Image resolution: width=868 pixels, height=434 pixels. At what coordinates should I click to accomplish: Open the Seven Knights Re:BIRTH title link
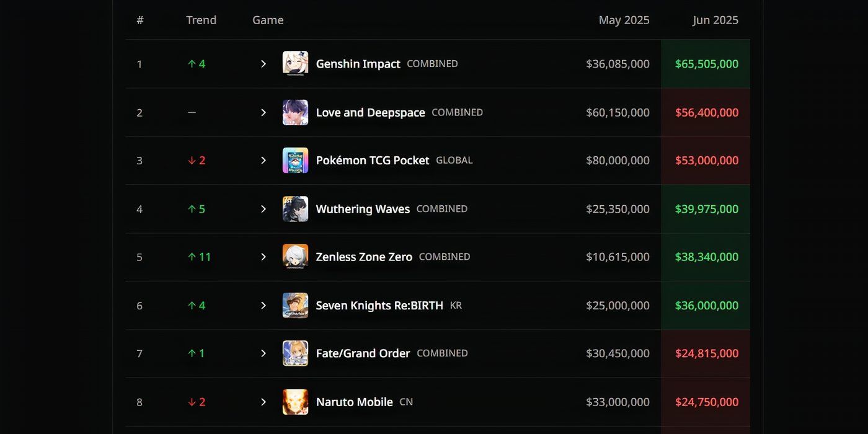point(379,306)
